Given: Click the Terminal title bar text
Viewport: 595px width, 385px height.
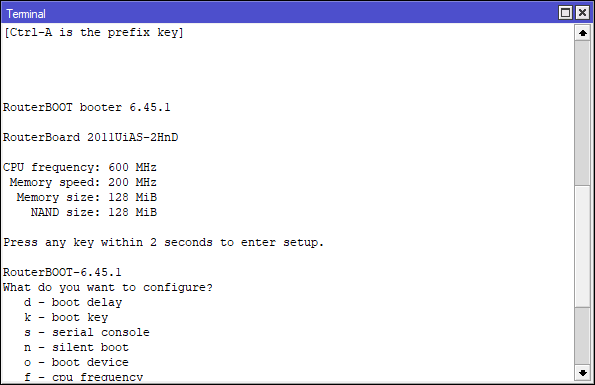Looking at the screenshot, I should [26, 14].
